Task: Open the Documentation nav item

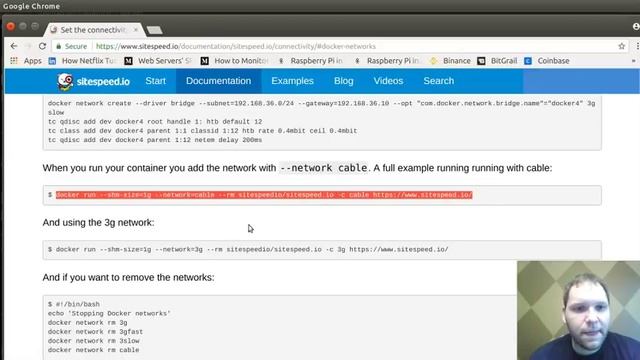Action: pos(219,81)
